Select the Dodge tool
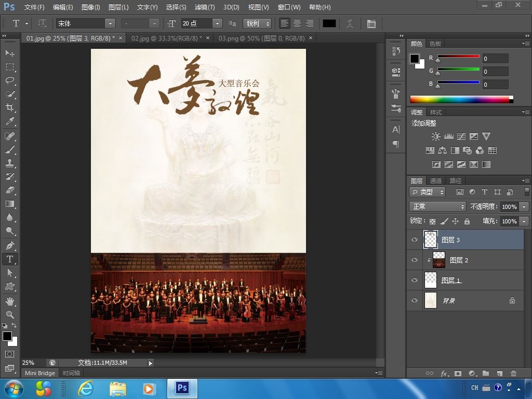 point(10,231)
